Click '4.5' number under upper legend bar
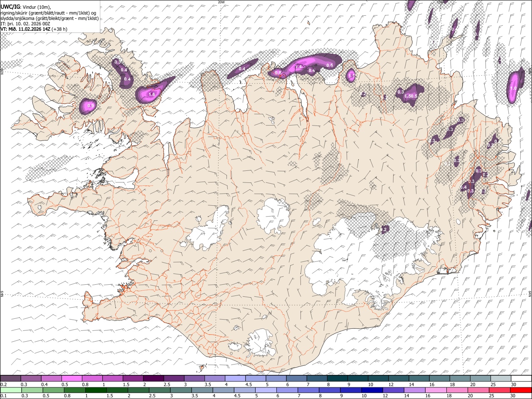Viewport: 532px width, 399px height. click(x=249, y=384)
